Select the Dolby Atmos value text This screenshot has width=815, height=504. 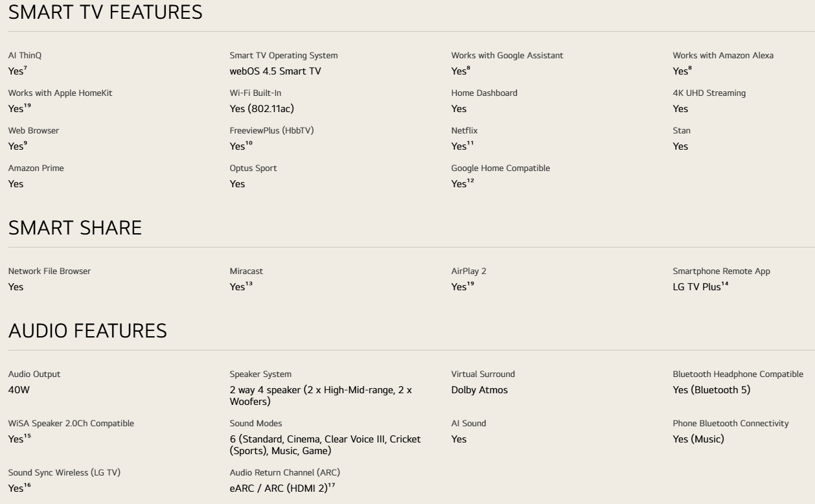click(479, 390)
